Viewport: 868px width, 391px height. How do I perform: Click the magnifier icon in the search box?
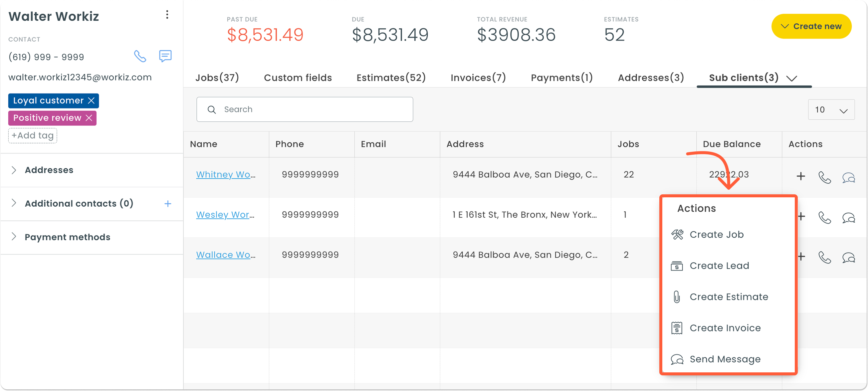212,109
